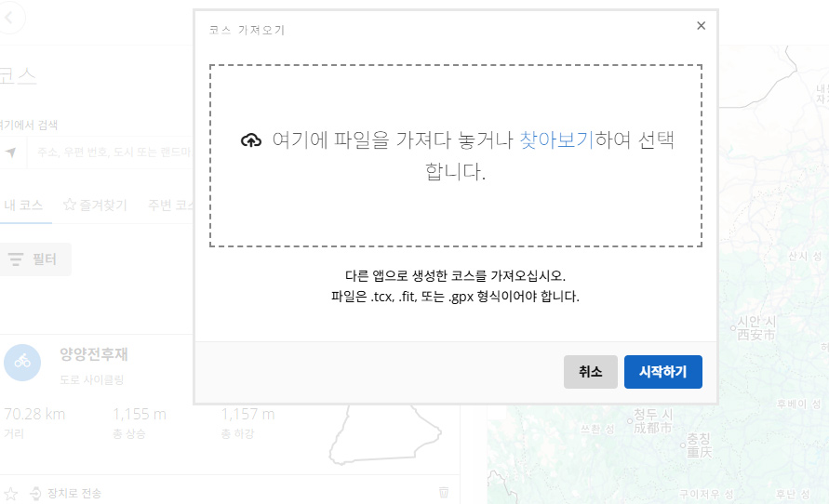Switch to the 즐겨찾기 favorites tab
Screen dimensions: 829x504
[x=94, y=205]
